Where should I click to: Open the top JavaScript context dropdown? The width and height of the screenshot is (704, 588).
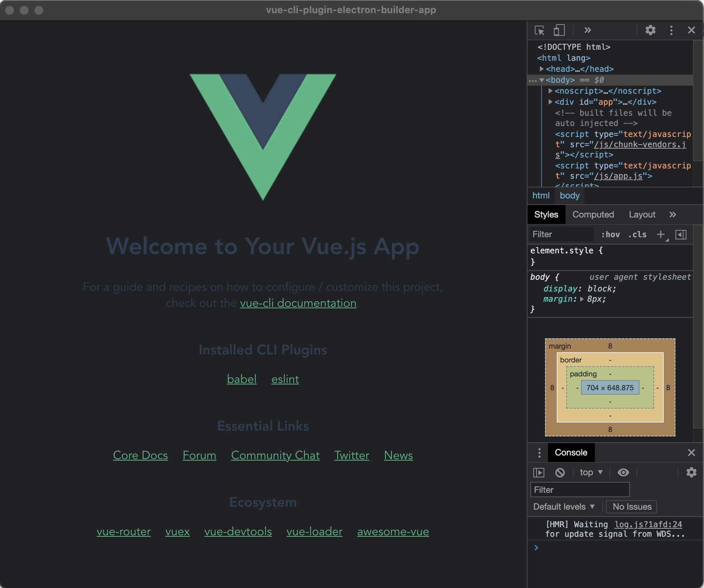click(591, 472)
